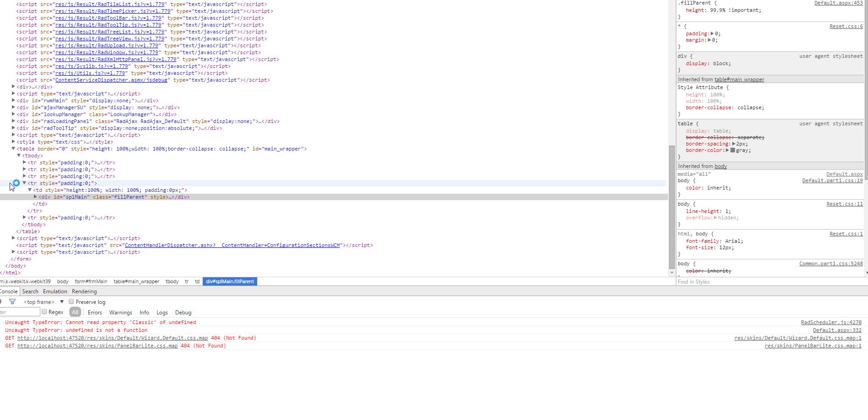Image resolution: width=868 pixels, height=420 pixels.
Task: Filter console by Debug
Action: (183, 313)
